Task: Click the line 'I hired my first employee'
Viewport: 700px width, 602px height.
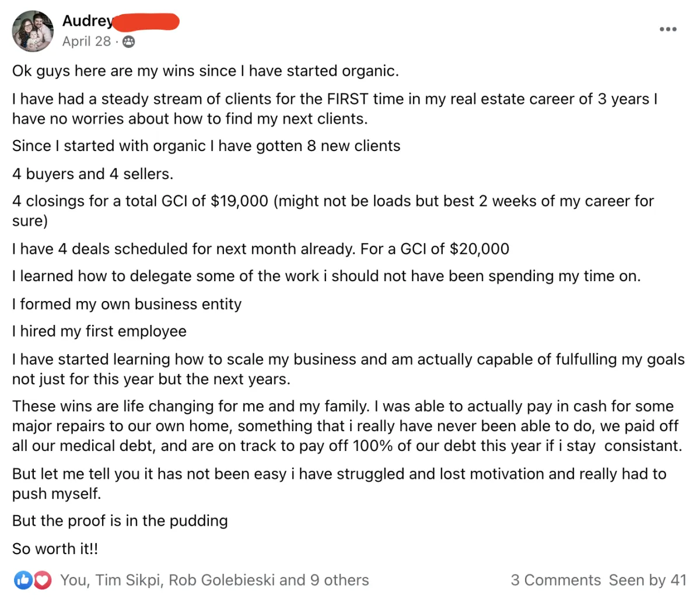Action: pos(99,331)
